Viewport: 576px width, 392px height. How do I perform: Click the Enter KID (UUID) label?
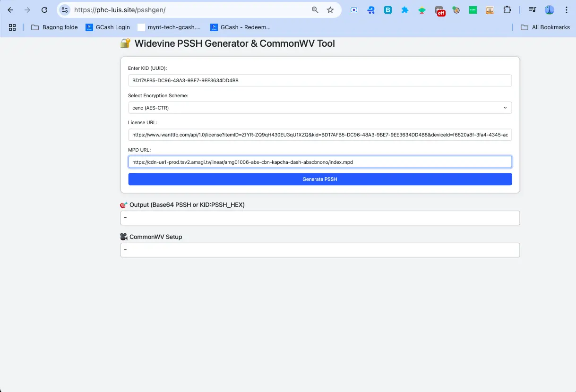coord(147,68)
